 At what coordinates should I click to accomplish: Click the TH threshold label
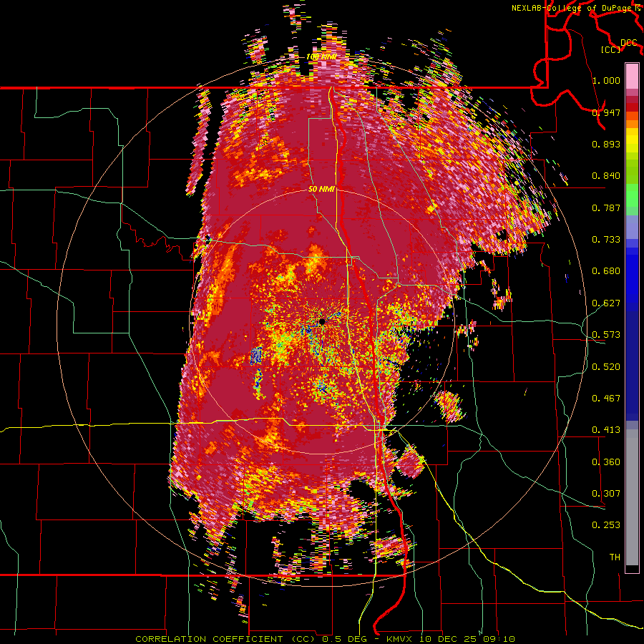pyautogui.click(x=615, y=557)
